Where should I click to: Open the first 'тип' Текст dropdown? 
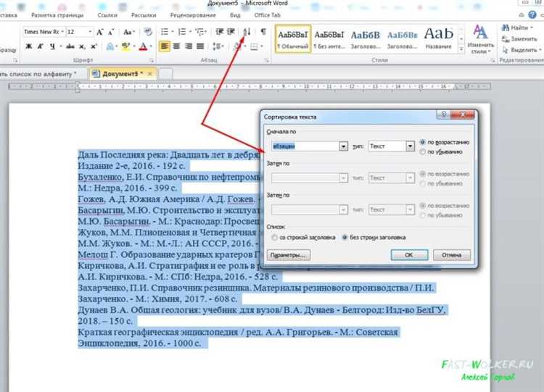(410, 146)
